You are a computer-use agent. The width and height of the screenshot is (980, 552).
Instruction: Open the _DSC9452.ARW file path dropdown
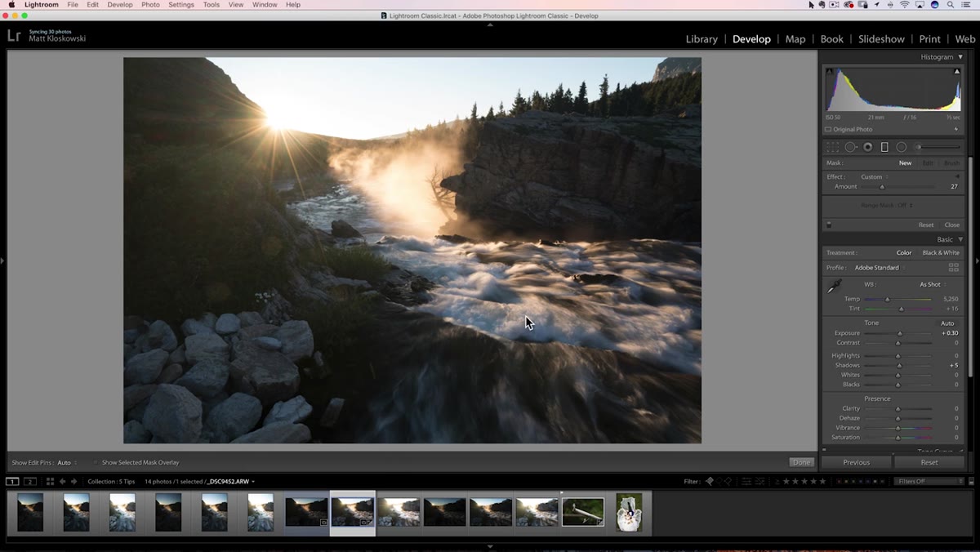(x=232, y=482)
